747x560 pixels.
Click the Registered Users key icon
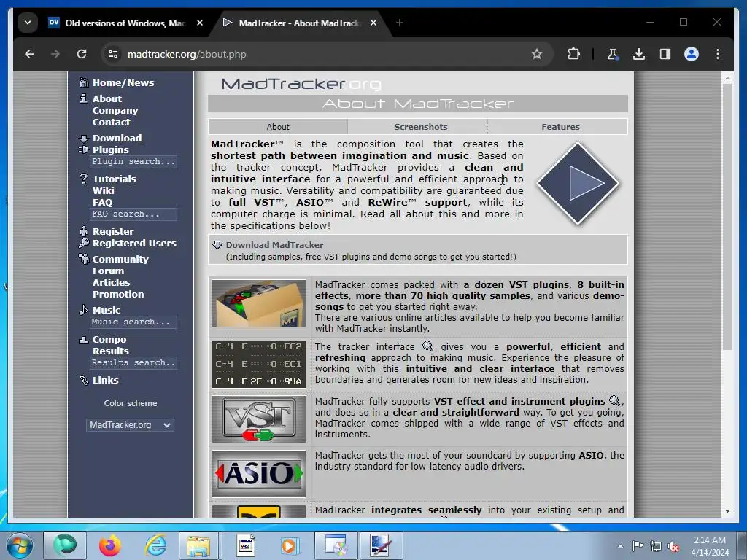tap(84, 243)
